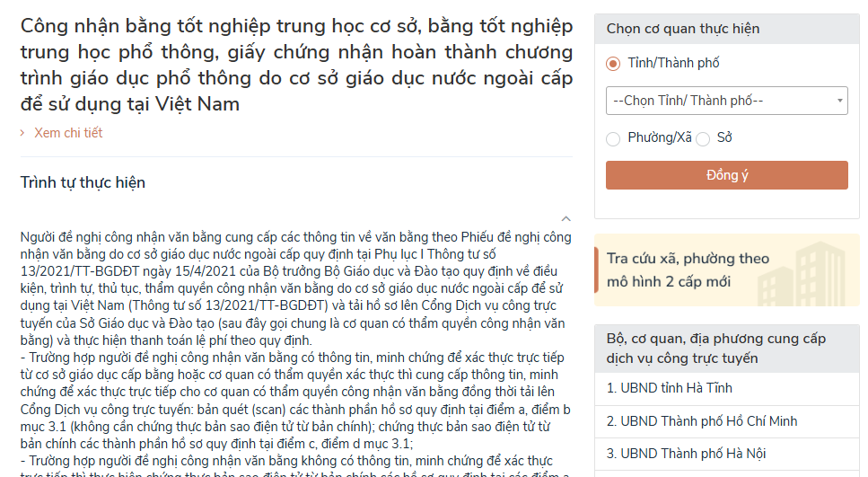Click the Bộ, cơ quan, địa phương panel header
Viewport: 868px width, 477px height.
[x=726, y=349]
